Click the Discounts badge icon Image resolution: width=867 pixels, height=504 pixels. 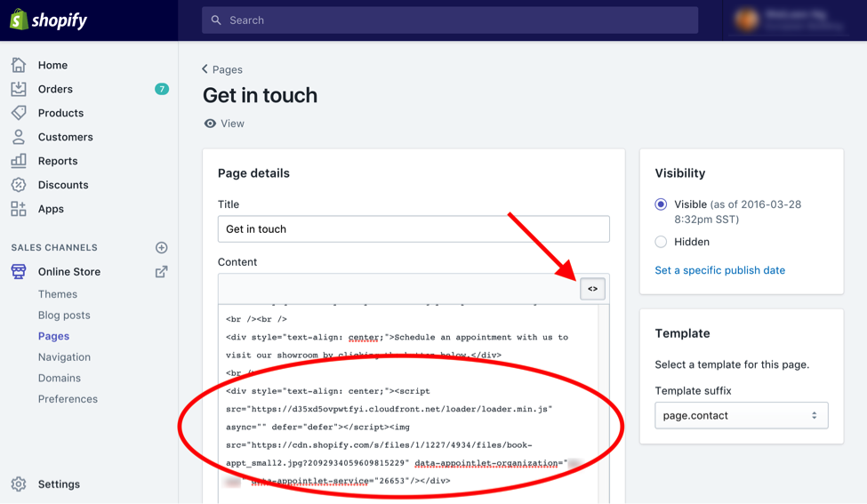coord(19,185)
